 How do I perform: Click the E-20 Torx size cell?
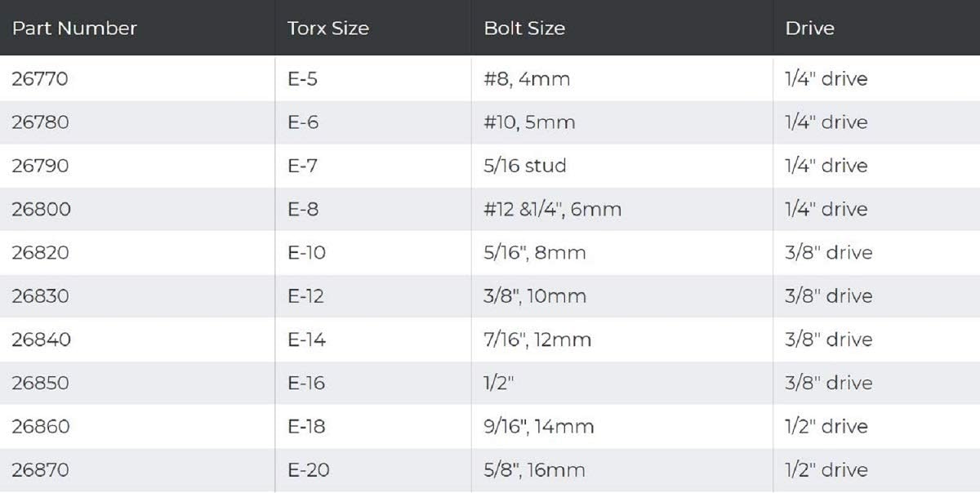pyautogui.click(x=309, y=470)
